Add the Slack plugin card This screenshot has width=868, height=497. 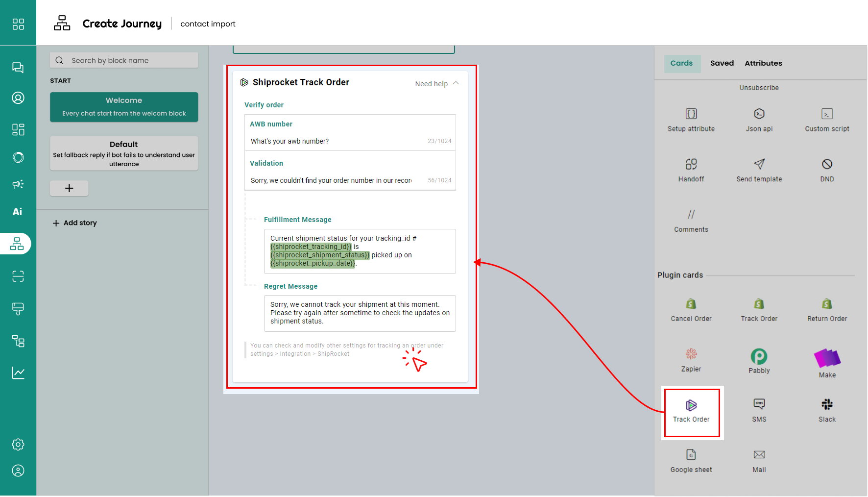coord(827,410)
